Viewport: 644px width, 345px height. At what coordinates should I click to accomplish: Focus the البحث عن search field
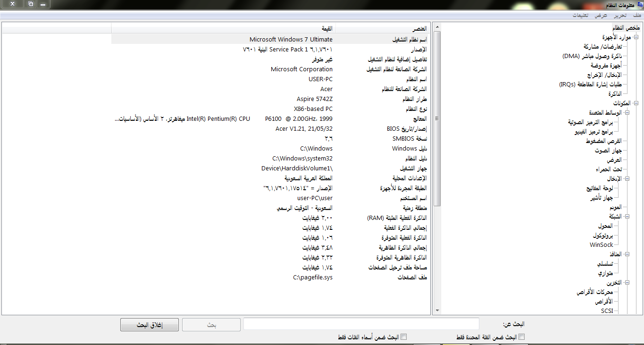361,324
